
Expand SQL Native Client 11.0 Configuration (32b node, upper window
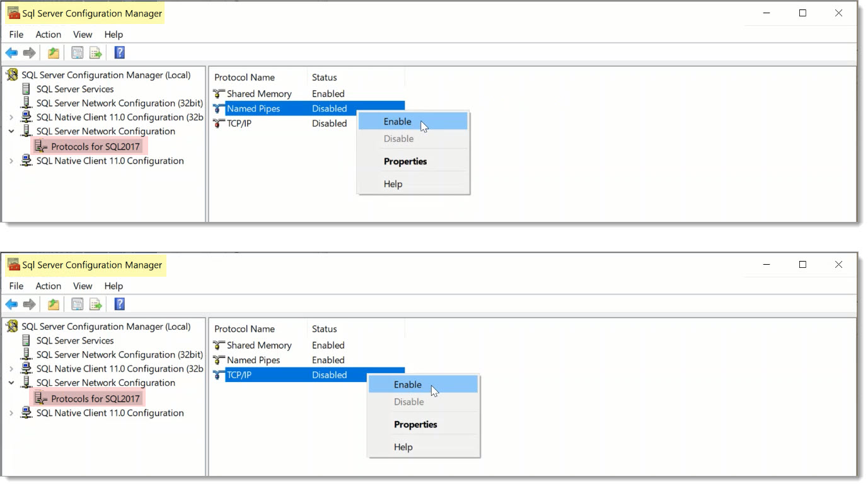pyautogui.click(x=11, y=117)
